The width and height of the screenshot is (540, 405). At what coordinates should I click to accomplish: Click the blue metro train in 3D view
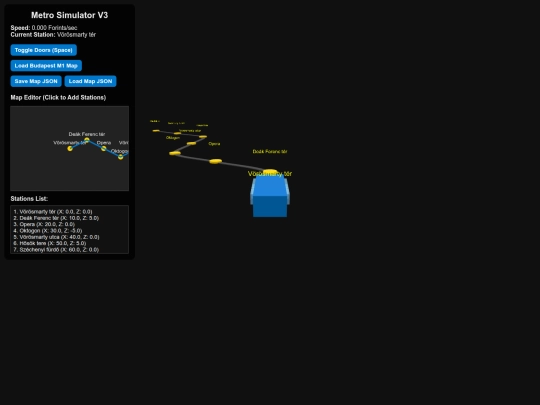(x=270, y=195)
